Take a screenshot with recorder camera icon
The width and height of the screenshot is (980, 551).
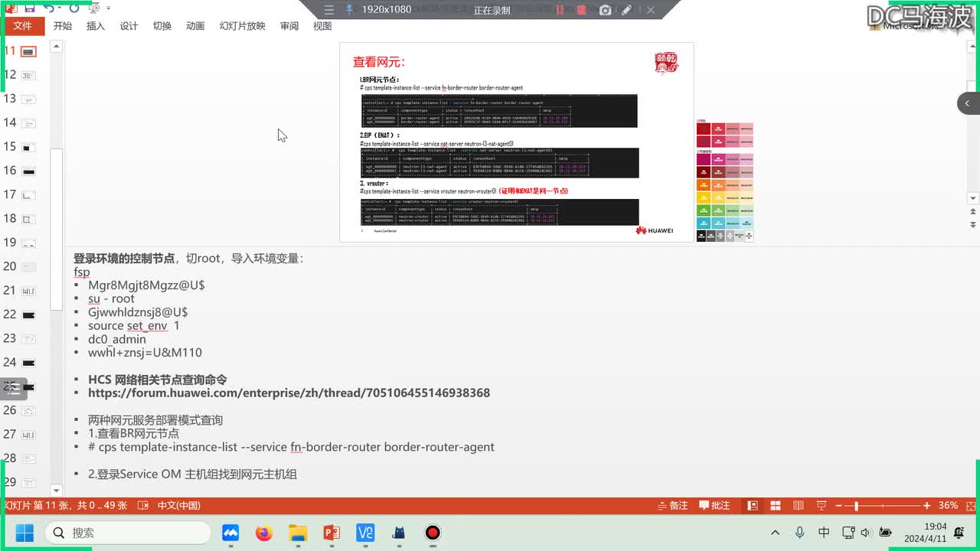tap(606, 10)
